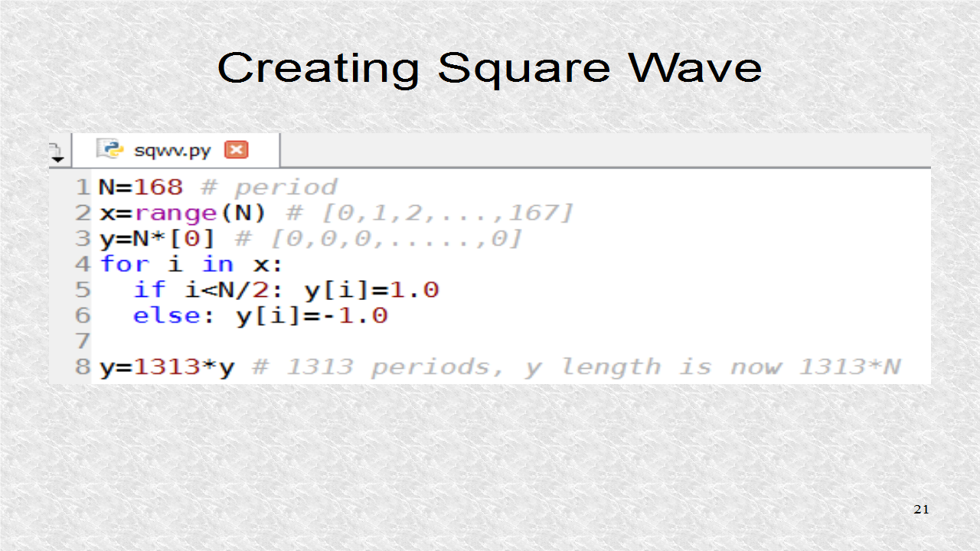Click line number 4 in the gutter
This screenshot has height=551, width=980.
pyautogui.click(x=82, y=264)
